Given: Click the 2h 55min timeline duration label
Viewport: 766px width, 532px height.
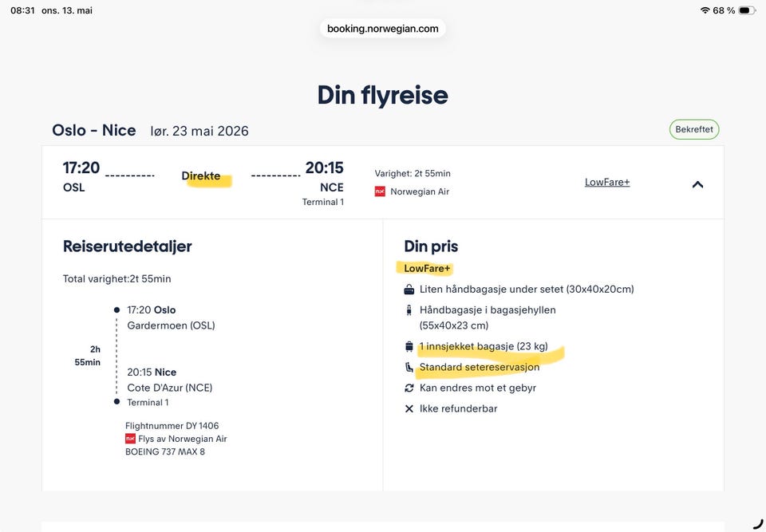Looking at the screenshot, I should (88, 356).
